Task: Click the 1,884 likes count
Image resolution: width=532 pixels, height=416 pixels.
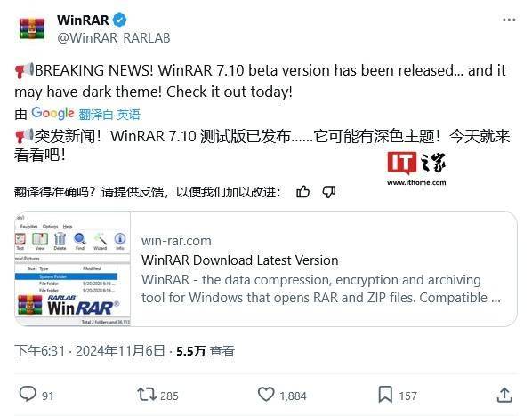Action: [293, 396]
